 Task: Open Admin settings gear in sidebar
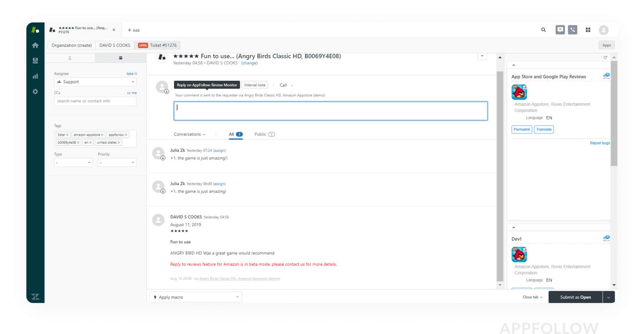35,92
